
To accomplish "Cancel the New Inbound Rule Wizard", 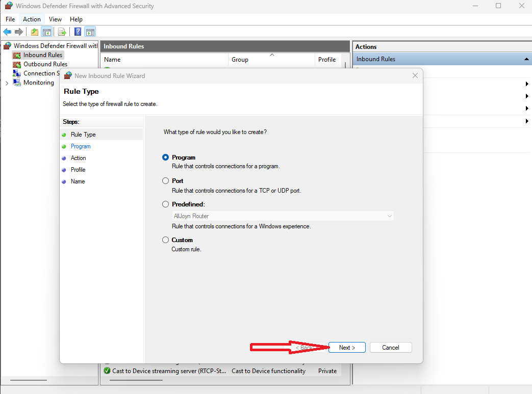I will point(390,348).
